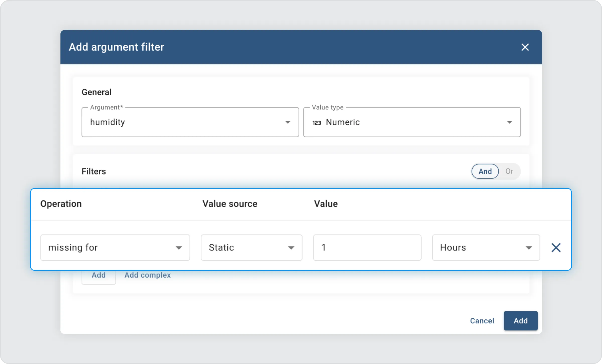Viewport: 602px width, 364px height.
Task: Click the Argument dropdown arrow
Action: (x=288, y=122)
